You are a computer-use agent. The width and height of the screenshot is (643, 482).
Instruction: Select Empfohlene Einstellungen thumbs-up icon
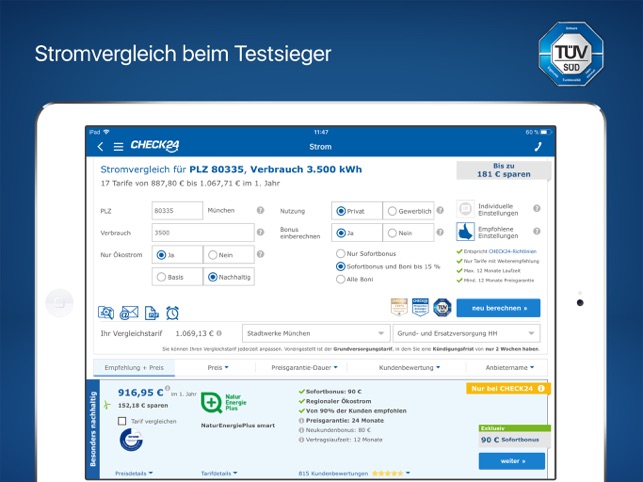(x=465, y=232)
